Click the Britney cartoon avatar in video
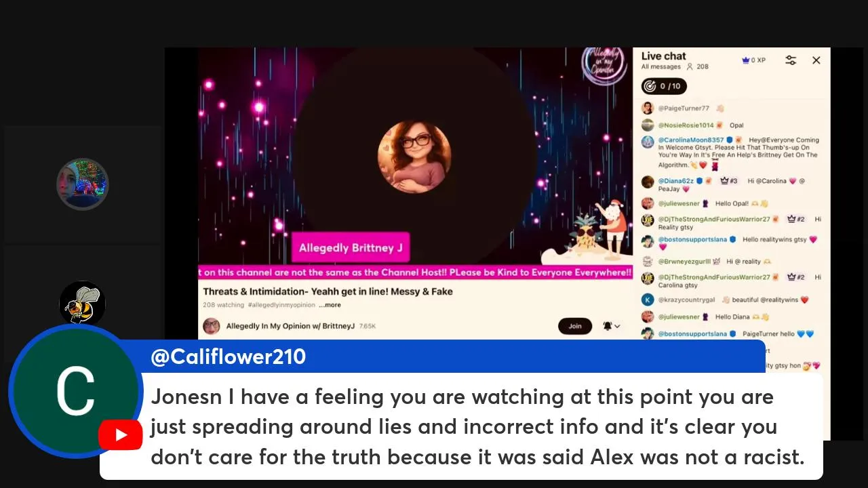 click(x=414, y=157)
